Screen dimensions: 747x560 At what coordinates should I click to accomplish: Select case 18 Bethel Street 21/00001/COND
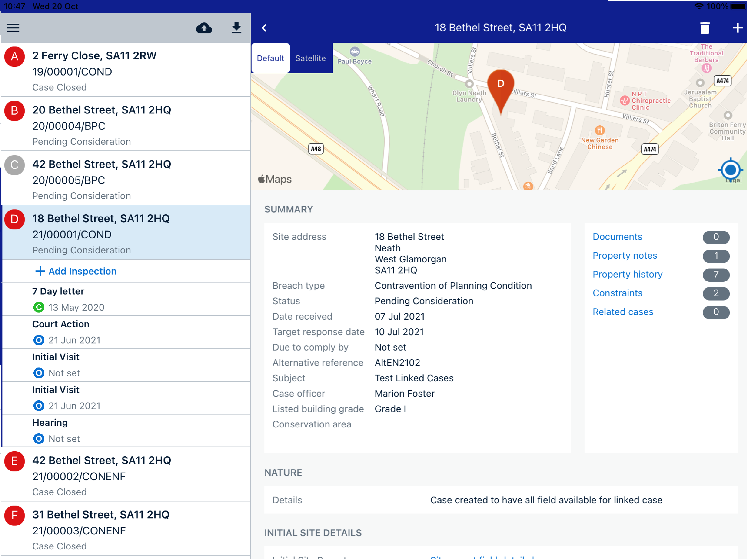126,233
